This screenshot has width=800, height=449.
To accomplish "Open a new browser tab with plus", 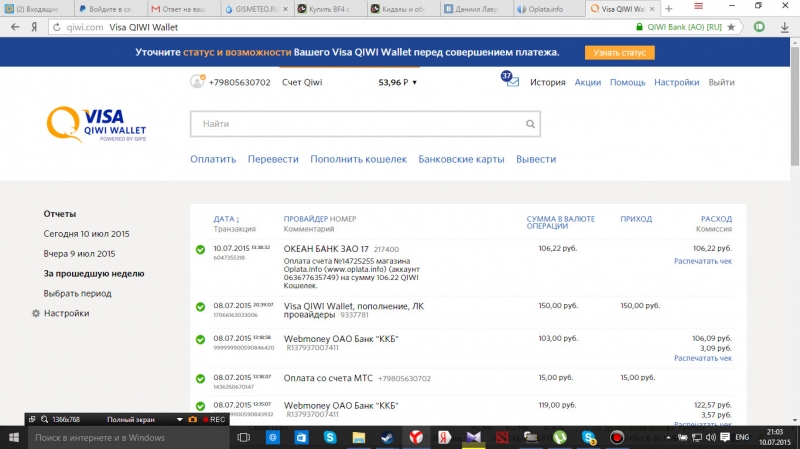I will point(669,9).
